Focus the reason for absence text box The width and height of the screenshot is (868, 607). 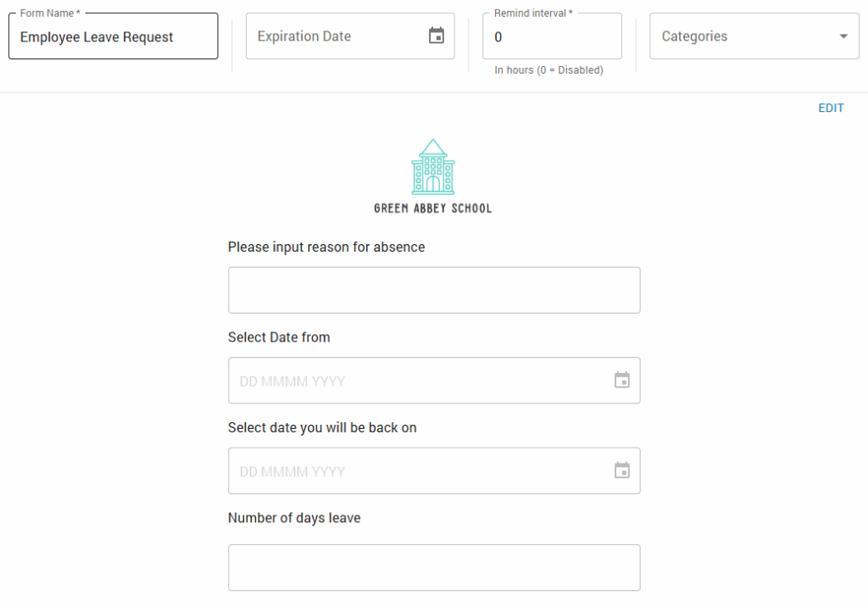434,290
